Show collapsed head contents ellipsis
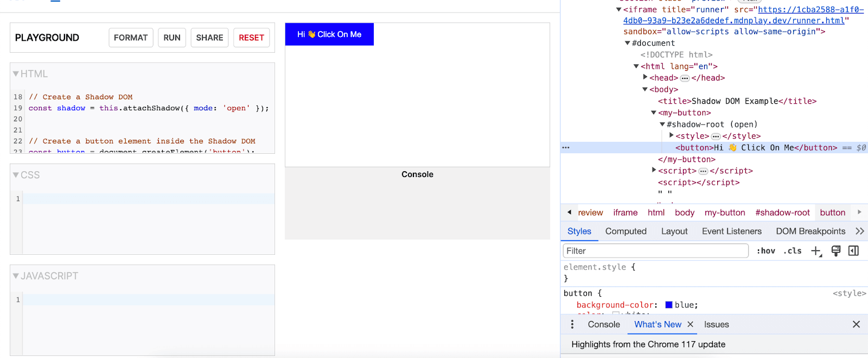Viewport: 868px width, 358px height. pos(685,78)
